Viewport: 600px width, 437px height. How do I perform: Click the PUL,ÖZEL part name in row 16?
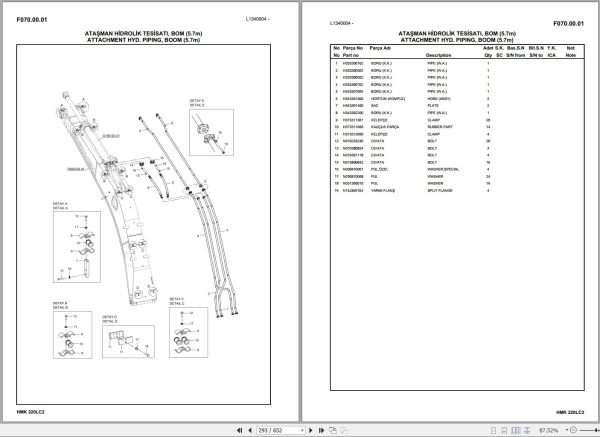pos(379,169)
